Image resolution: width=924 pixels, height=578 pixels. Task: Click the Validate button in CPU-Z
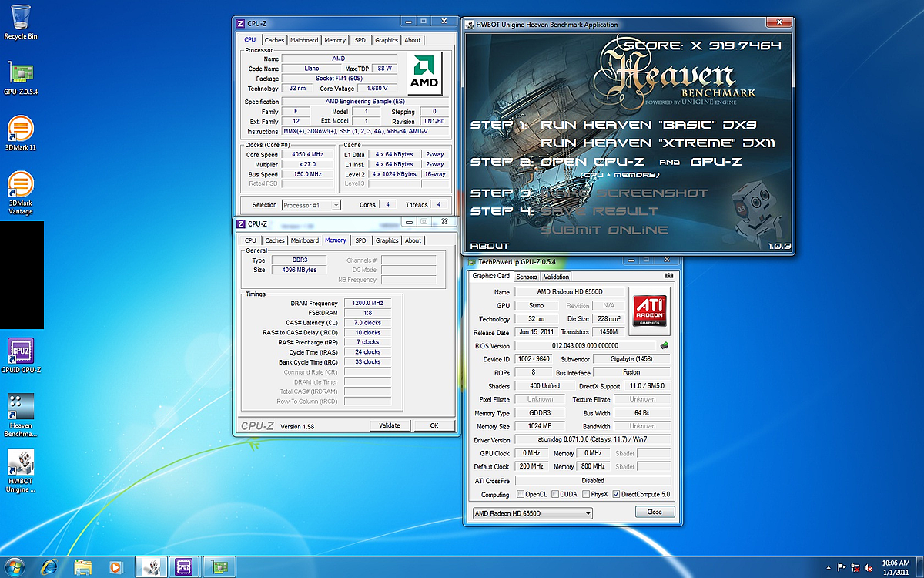coord(390,425)
